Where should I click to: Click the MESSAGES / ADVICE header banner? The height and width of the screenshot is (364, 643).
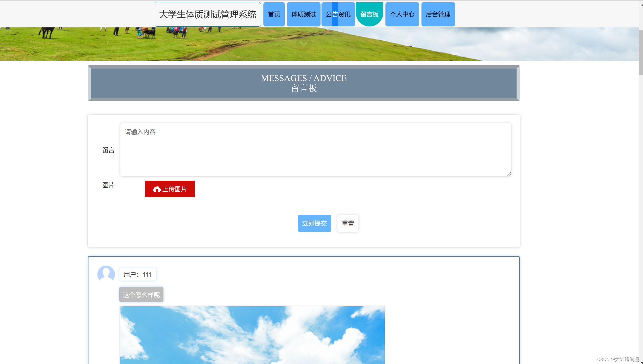303,83
